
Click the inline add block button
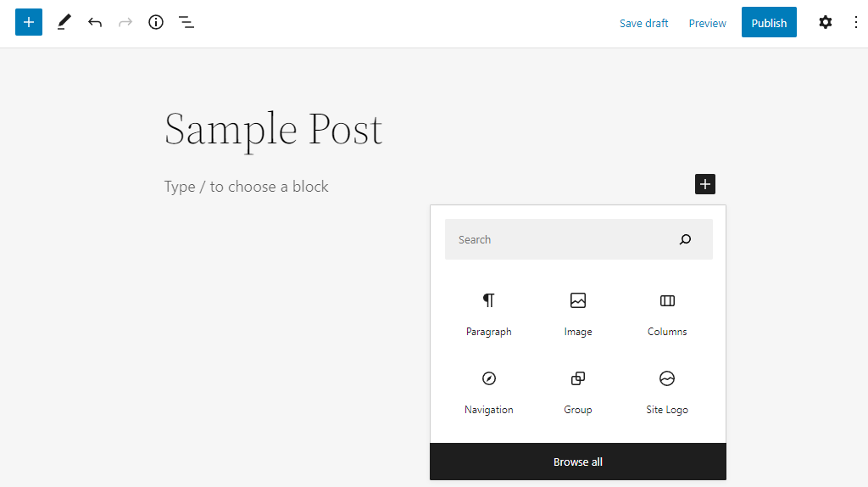(x=705, y=184)
